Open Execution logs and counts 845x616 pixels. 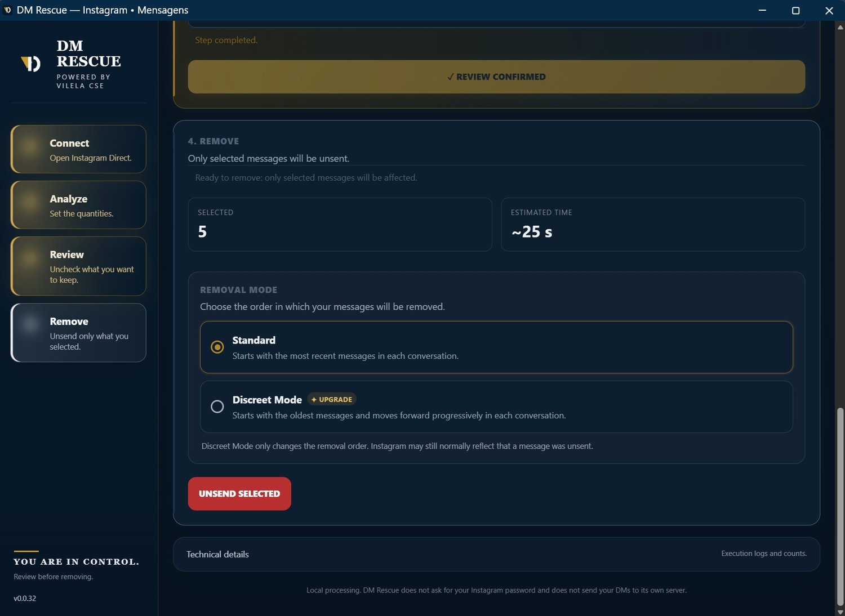(x=764, y=553)
